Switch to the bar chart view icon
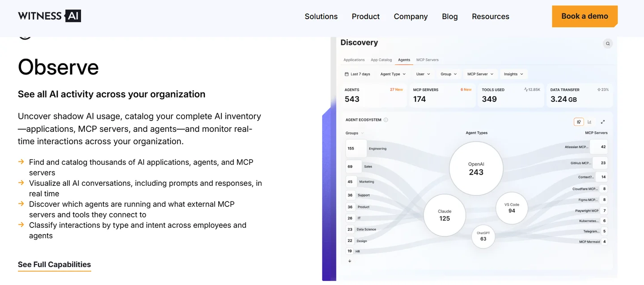 click(589, 122)
